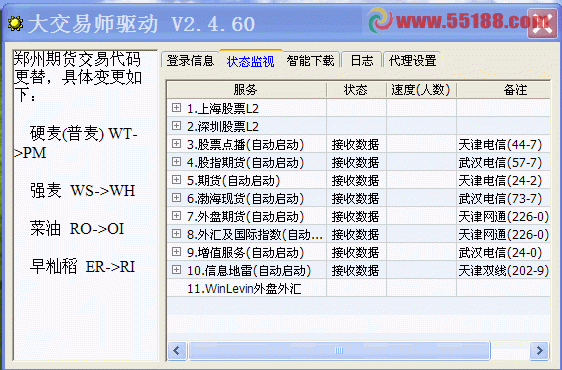Switch to the 代理设置 tab

(413, 60)
